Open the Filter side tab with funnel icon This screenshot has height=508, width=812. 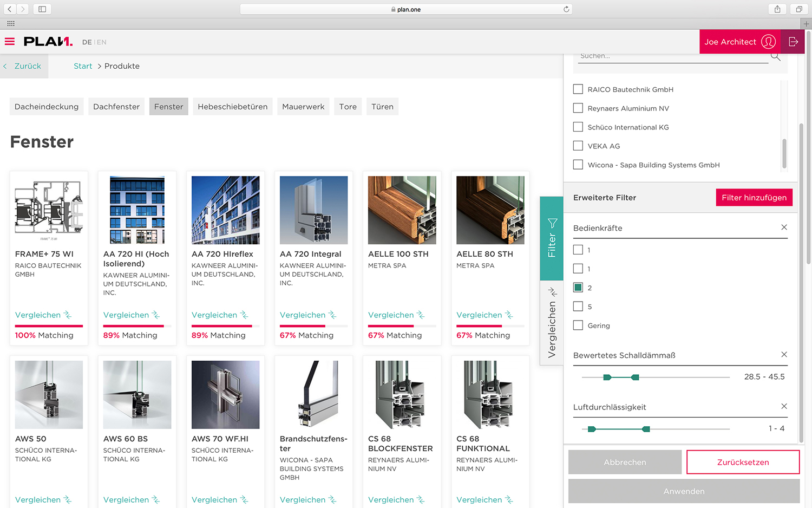pyautogui.click(x=552, y=238)
